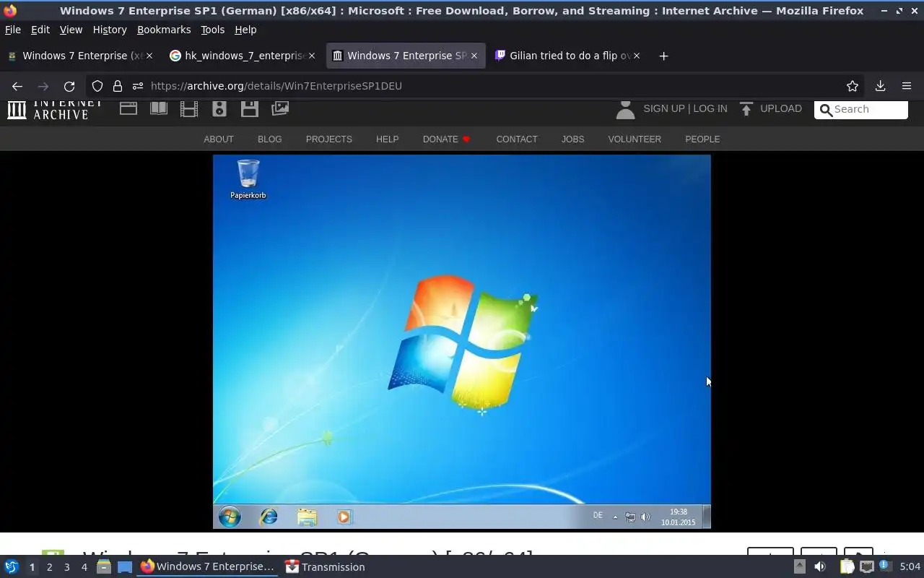
Task: Click the VOLUNTEER link
Action: tap(635, 139)
